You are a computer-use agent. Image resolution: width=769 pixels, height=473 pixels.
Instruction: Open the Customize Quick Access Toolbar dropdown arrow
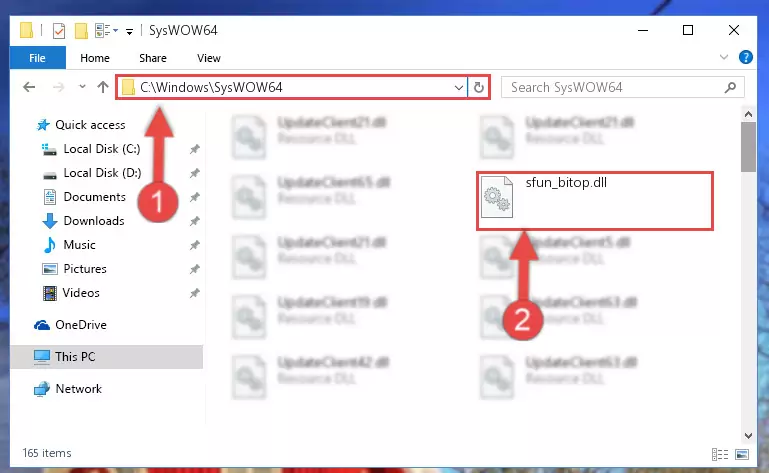[129, 32]
